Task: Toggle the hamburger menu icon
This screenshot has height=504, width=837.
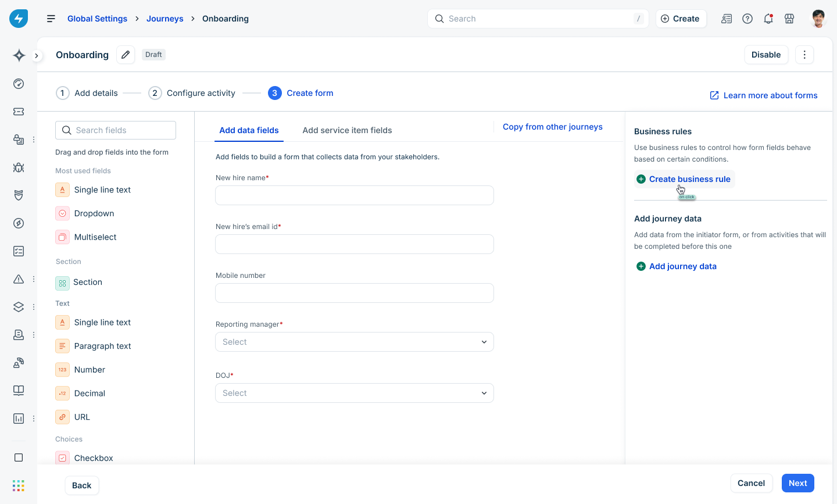Action: click(x=51, y=19)
